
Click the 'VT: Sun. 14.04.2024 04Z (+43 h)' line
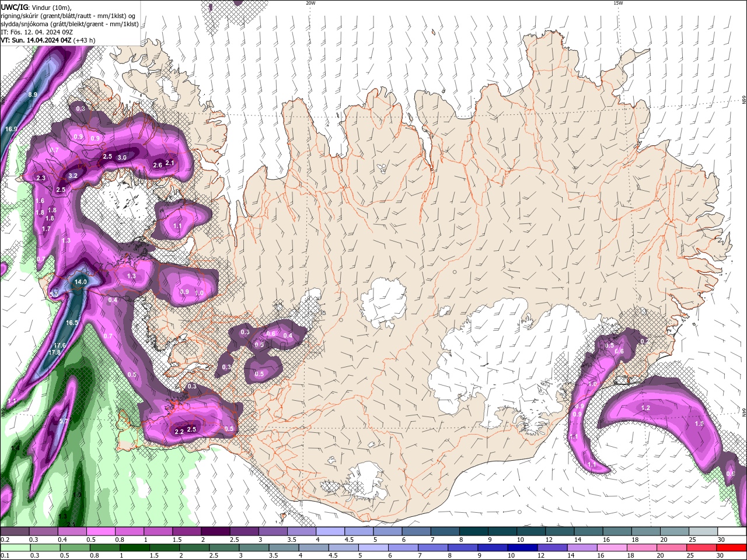(x=48, y=40)
